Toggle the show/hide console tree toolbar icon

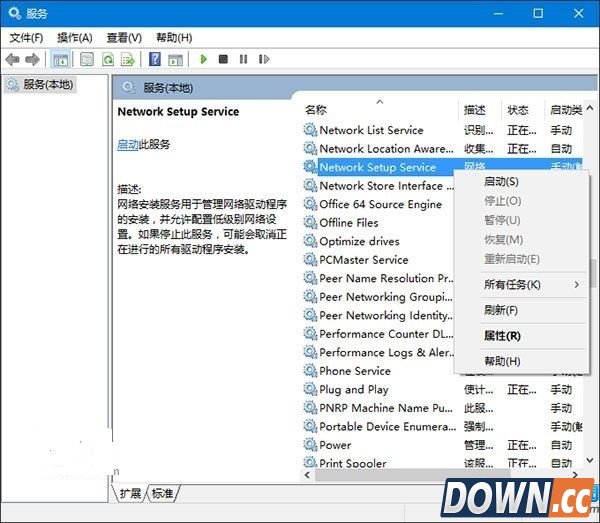pos(61,60)
